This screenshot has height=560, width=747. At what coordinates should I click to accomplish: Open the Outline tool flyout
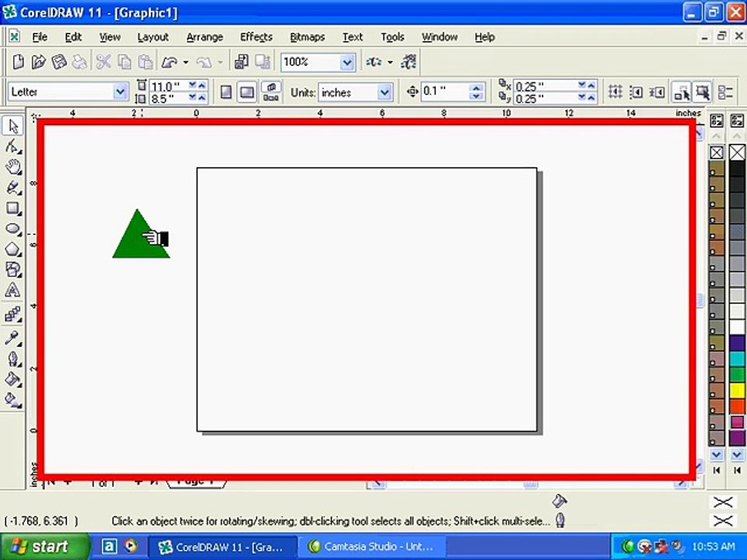pyautogui.click(x=13, y=359)
